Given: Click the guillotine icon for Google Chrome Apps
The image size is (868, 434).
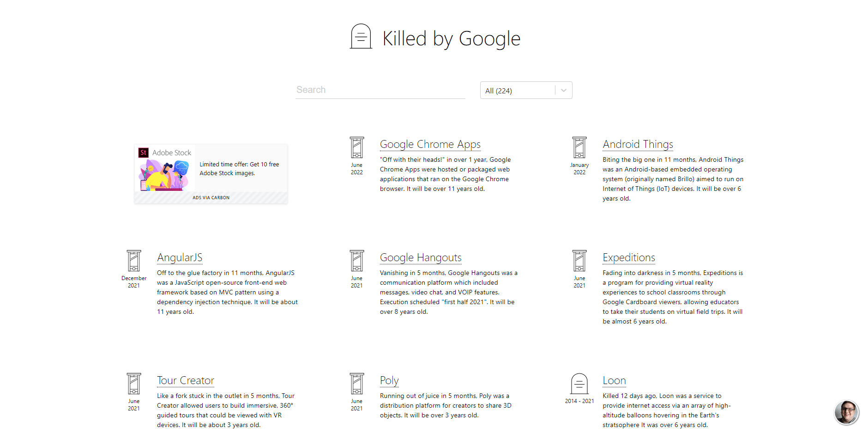Looking at the screenshot, I should 356,147.
